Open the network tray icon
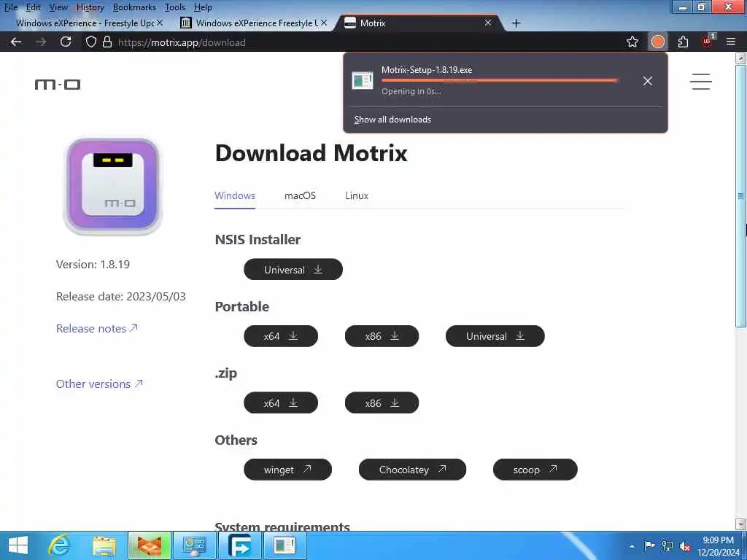 [667, 545]
